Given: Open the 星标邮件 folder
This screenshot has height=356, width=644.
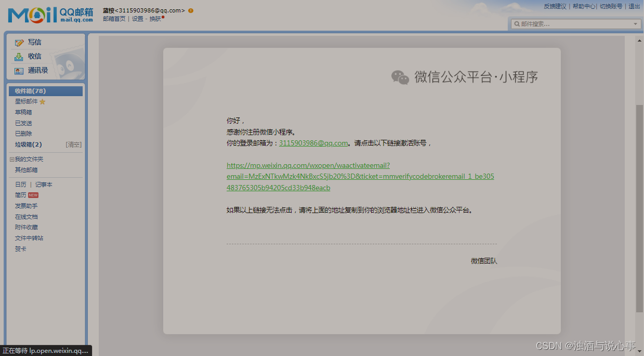Looking at the screenshot, I should (x=27, y=102).
